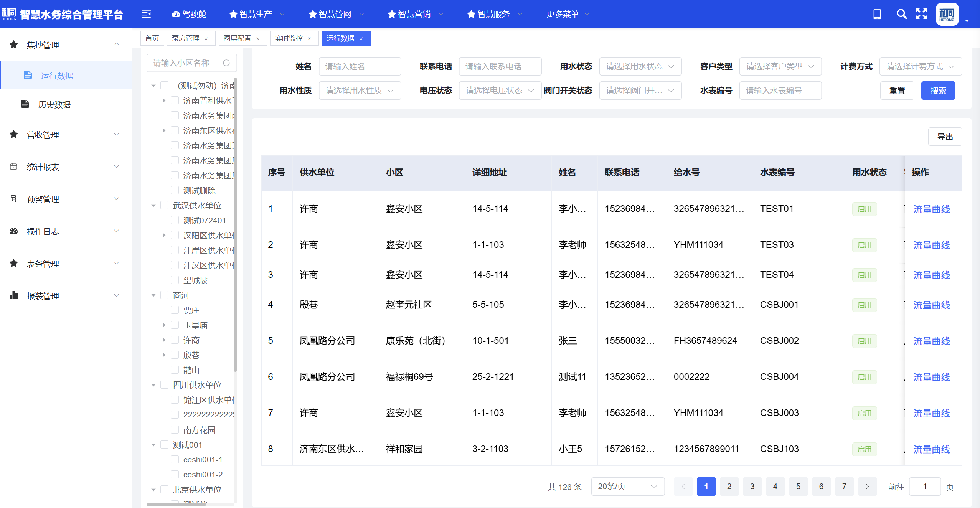The image size is (980, 508).
Task: Open 流量曲线 for row 5 张三
Action: (x=931, y=341)
